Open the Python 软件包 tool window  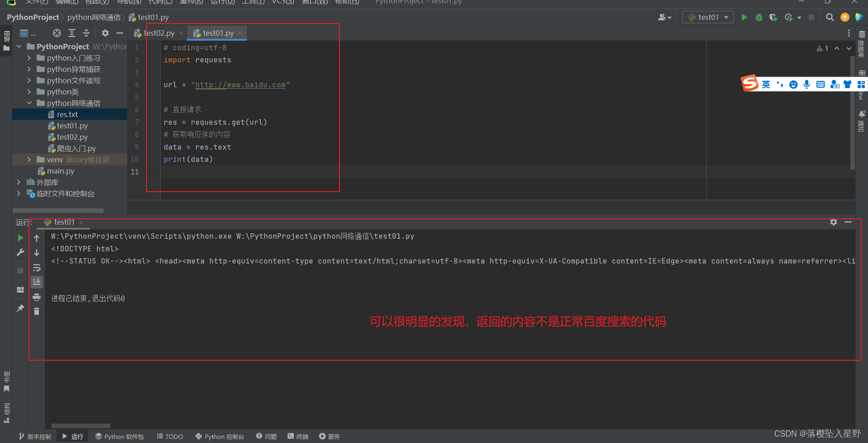[119, 436]
